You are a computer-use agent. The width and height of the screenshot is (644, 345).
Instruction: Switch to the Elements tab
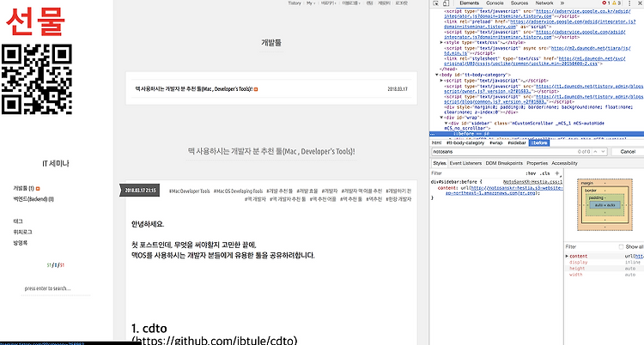click(469, 3)
